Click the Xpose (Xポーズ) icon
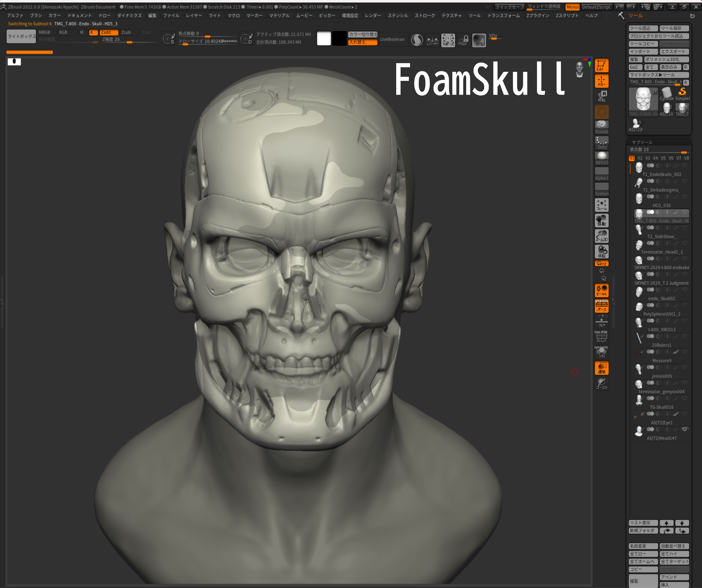The height and width of the screenshot is (588, 702). coord(448,40)
